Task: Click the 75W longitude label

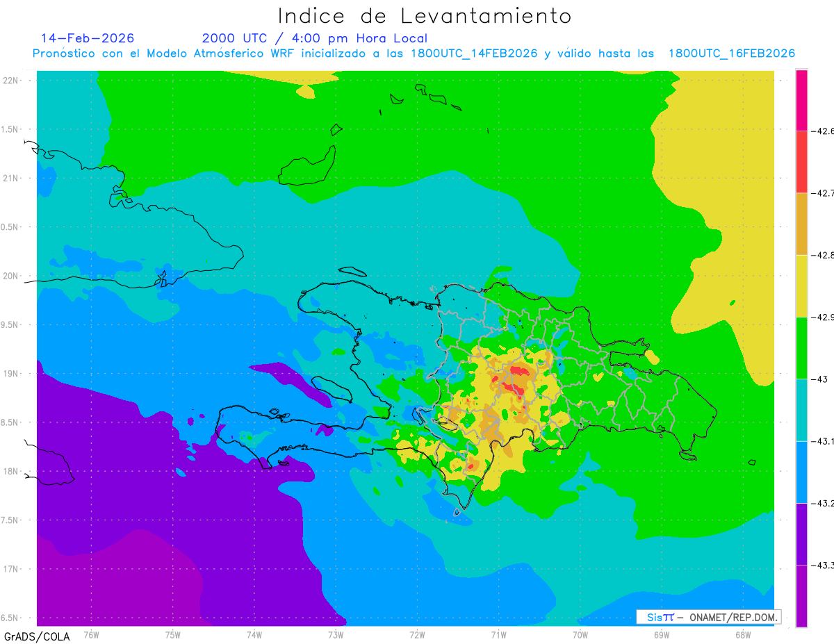Action: tap(172, 634)
